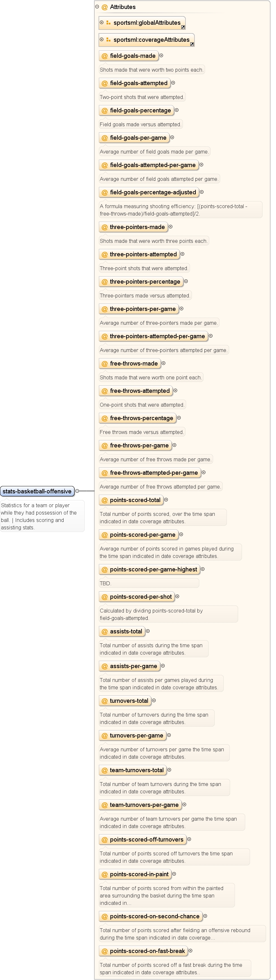Open the three-pointers-made attribute
Viewport: 276px width, 980px height.
point(133,227)
